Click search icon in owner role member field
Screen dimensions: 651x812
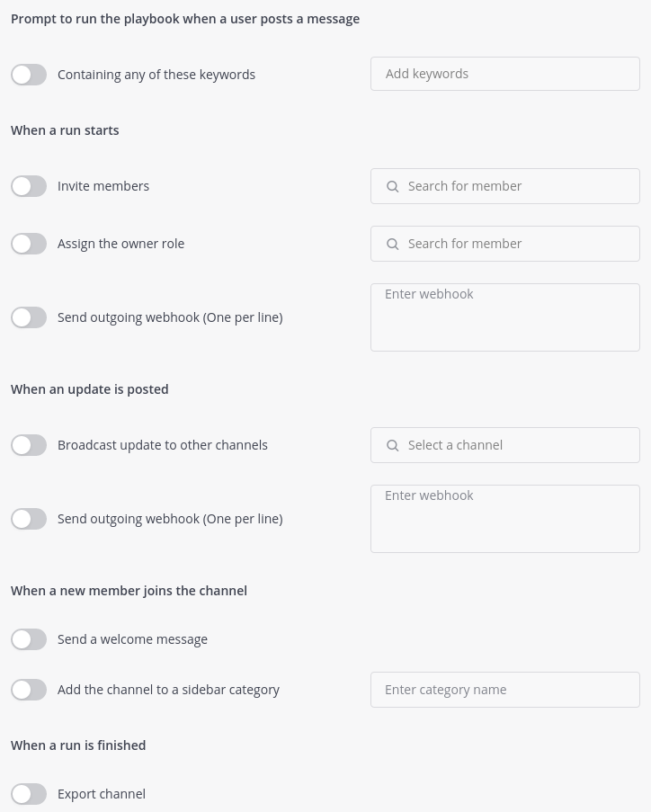pyautogui.click(x=393, y=244)
